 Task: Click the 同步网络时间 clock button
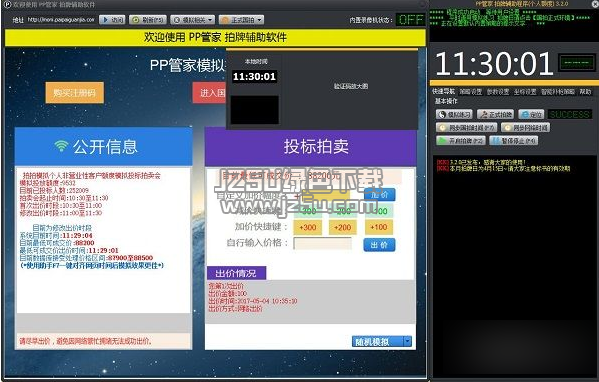click(525, 128)
